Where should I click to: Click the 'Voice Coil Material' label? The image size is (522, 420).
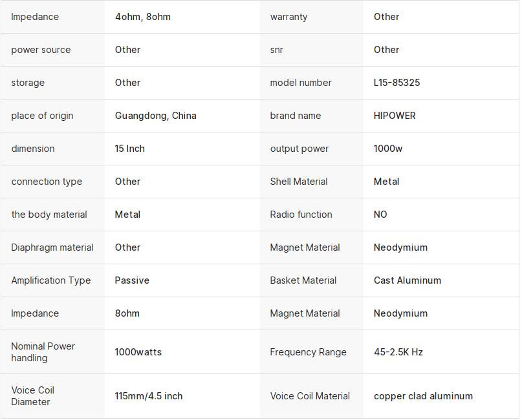pyautogui.click(x=310, y=395)
